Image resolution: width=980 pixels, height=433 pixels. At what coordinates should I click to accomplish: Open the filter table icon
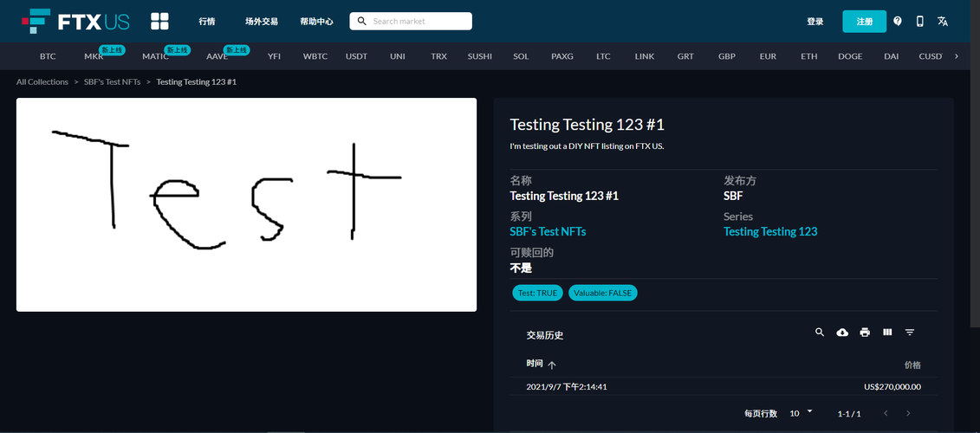click(910, 333)
